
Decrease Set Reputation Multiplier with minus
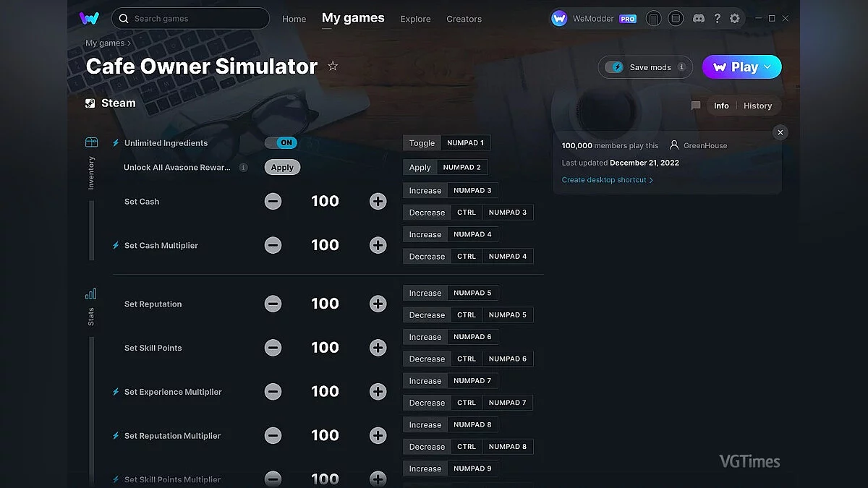pos(273,436)
